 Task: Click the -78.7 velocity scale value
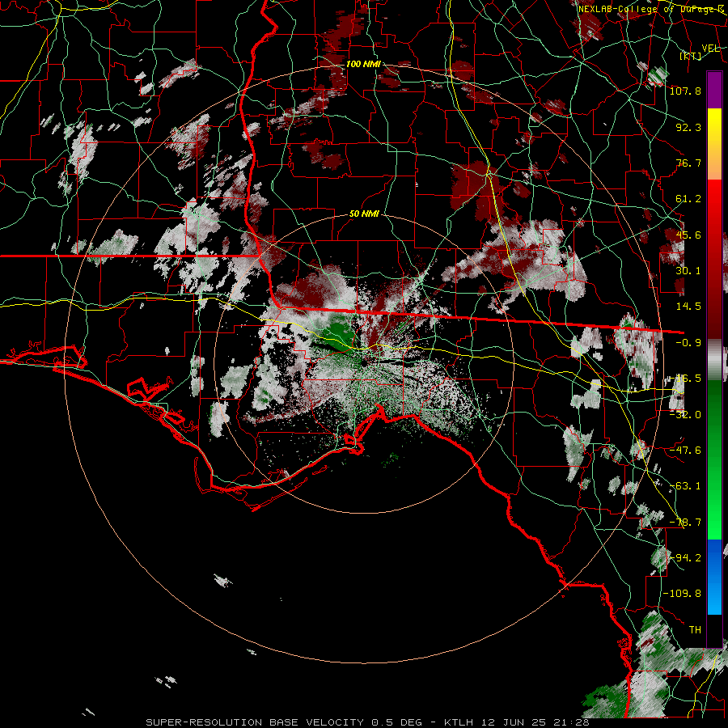pos(685,523)
